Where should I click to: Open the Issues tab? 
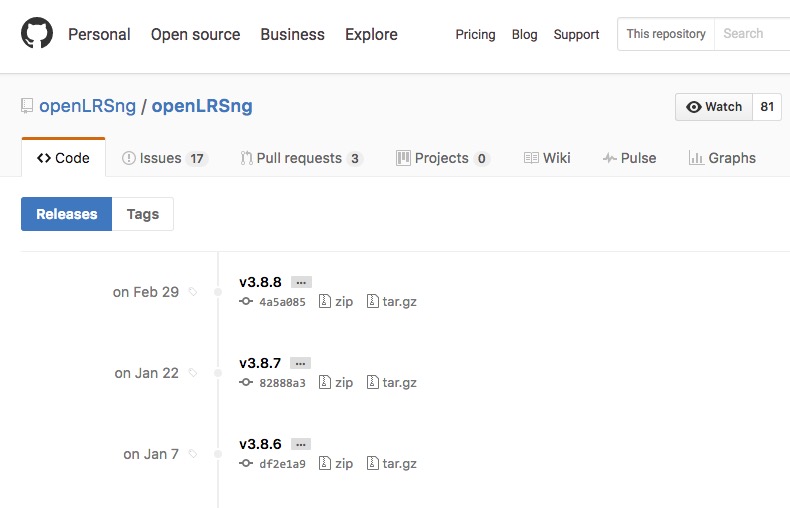click(x=163, y=158)
